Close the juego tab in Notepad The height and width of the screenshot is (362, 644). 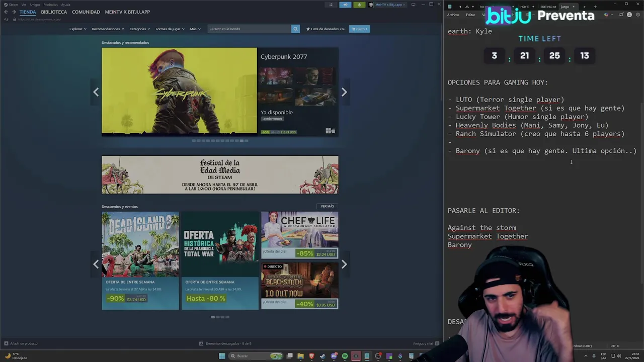pos(573,7)
